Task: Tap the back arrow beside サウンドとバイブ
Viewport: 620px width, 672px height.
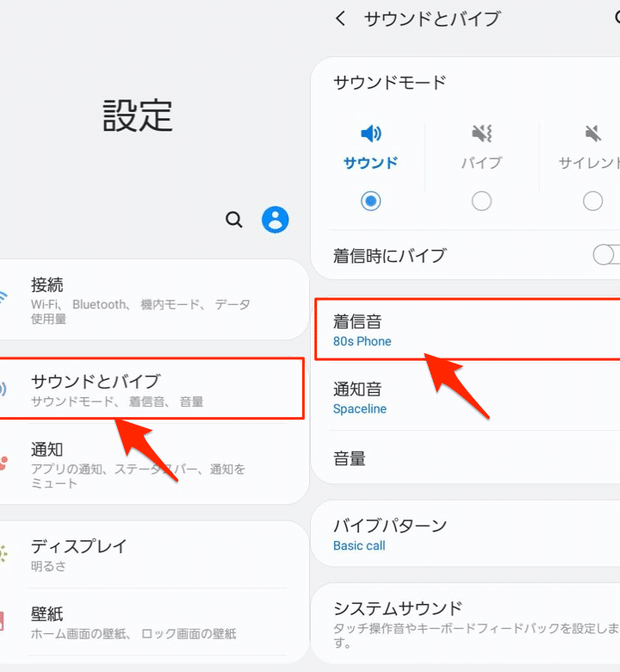Action: point(341,18)
